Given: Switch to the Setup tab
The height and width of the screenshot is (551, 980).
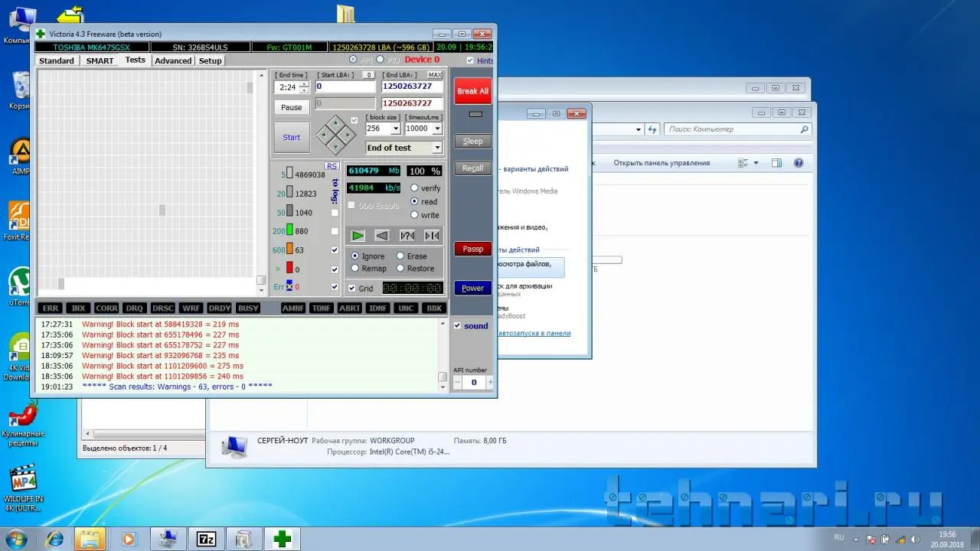Looking at the screenshot, I should [210, 60].
